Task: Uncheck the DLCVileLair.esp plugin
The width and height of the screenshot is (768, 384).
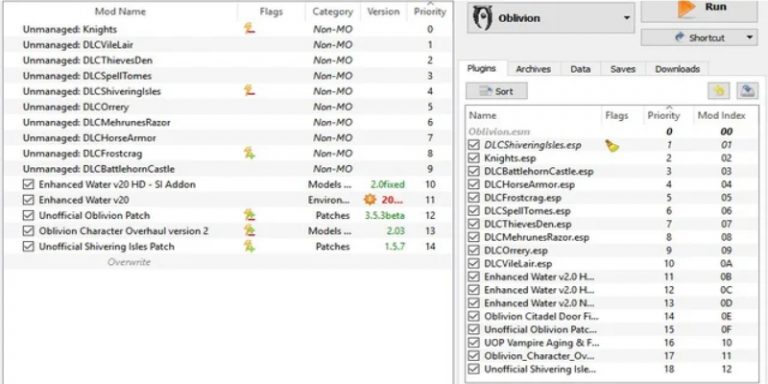Action: tap(474, 264)
